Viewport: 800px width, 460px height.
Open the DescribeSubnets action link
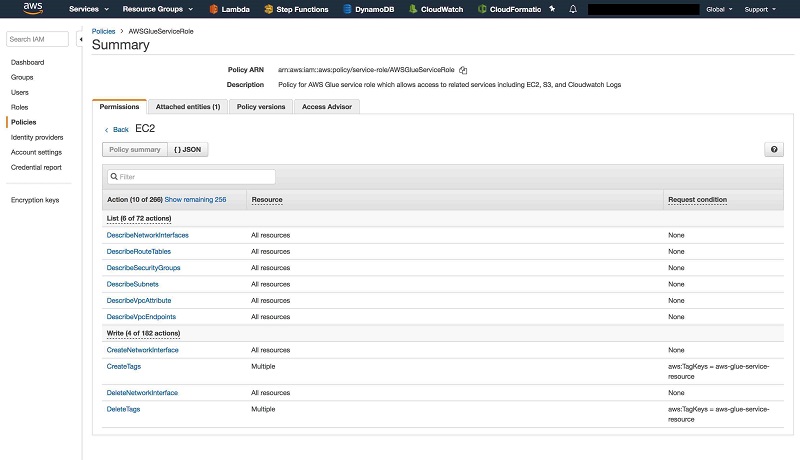133,284
